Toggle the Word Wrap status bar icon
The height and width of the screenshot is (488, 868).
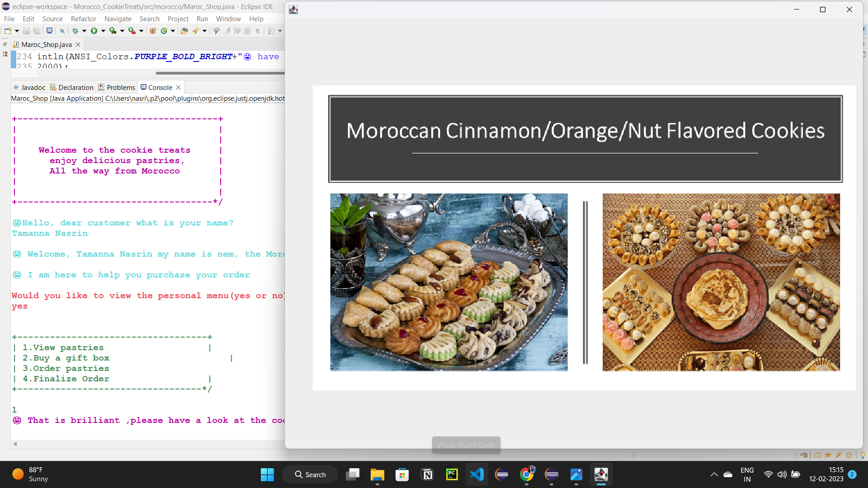click(804, 455)
